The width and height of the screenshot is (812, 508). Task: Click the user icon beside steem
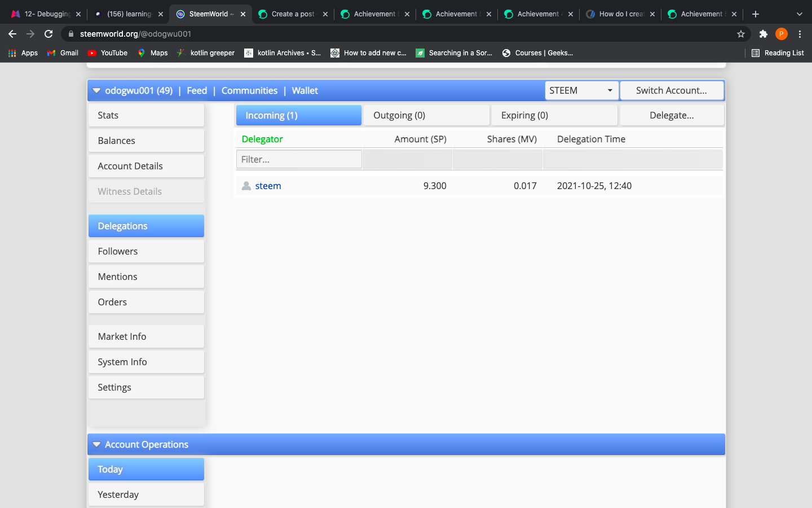[x=246, y=186]
